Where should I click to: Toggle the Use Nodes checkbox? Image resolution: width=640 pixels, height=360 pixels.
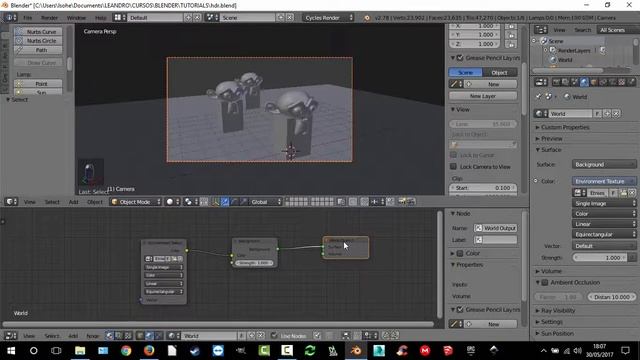(x=274, y=336)
